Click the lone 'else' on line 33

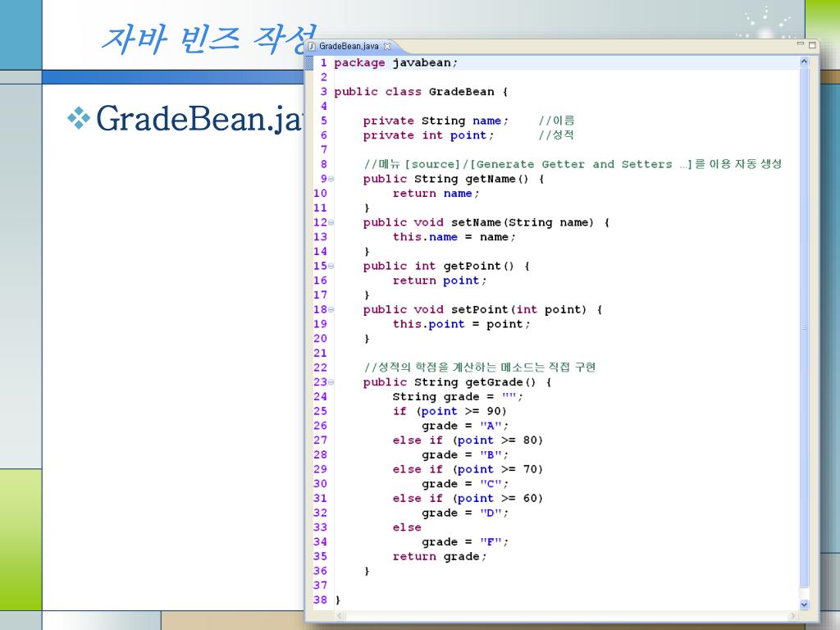(x=407, y=527)
